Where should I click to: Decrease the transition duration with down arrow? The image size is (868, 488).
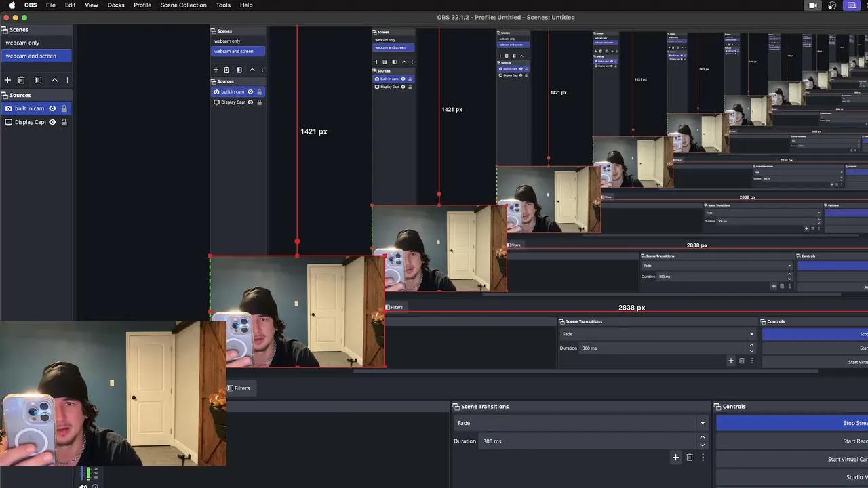[x=703, y=445]
